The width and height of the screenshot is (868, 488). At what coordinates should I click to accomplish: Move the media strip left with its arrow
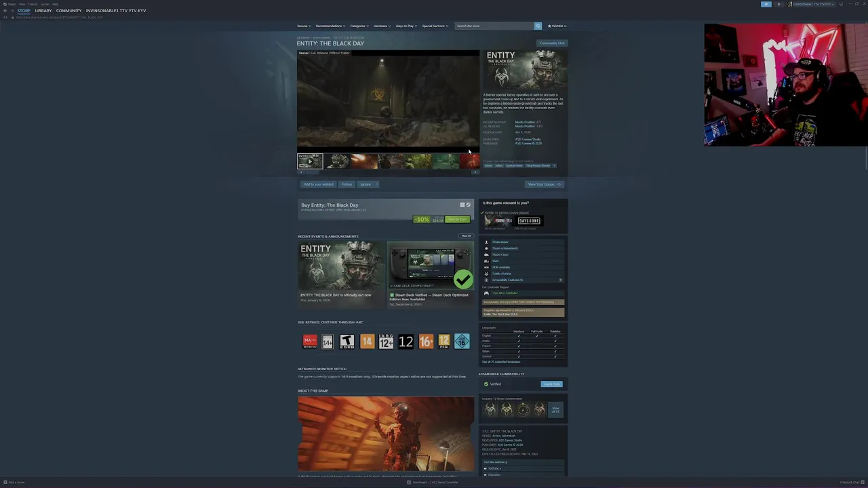point(301,172)
